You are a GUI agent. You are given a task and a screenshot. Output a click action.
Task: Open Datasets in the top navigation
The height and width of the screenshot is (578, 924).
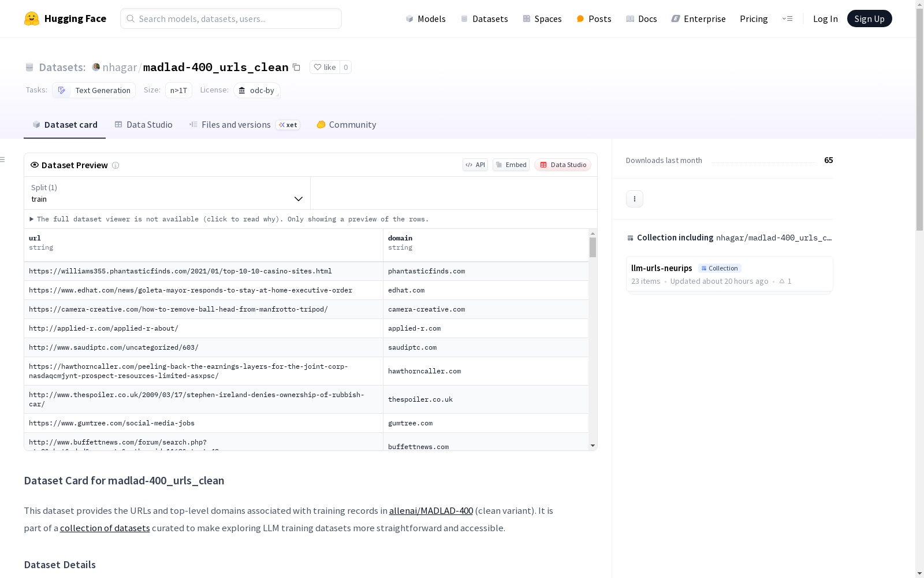click(x=484, y=18)
